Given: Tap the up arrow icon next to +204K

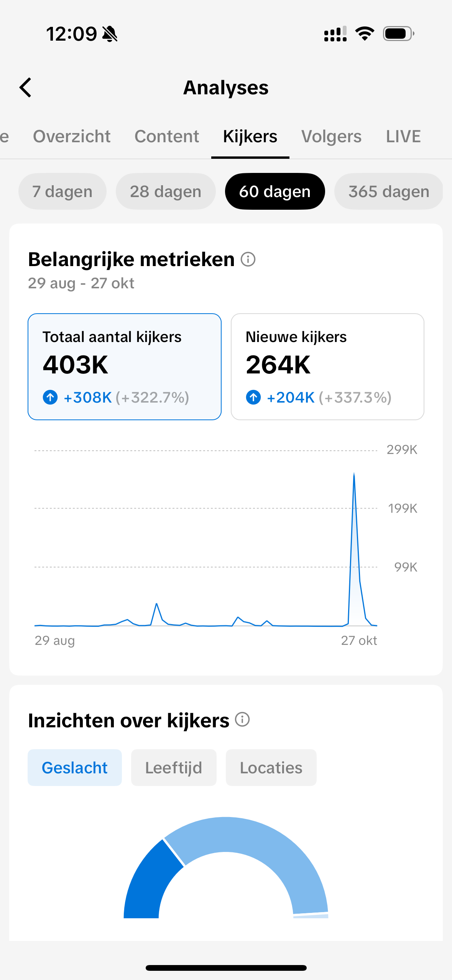Looking at the screenshot, I should [x=253, y=397].
